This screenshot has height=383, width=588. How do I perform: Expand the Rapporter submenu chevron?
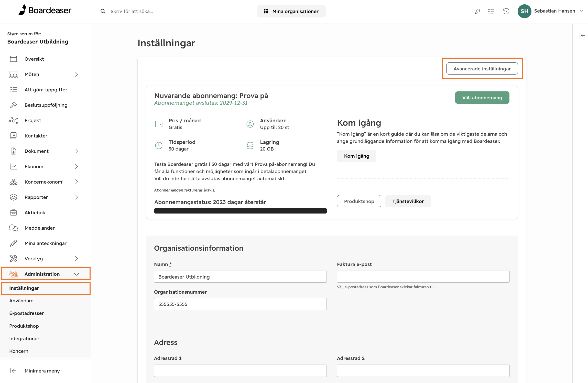pos(77,197)
